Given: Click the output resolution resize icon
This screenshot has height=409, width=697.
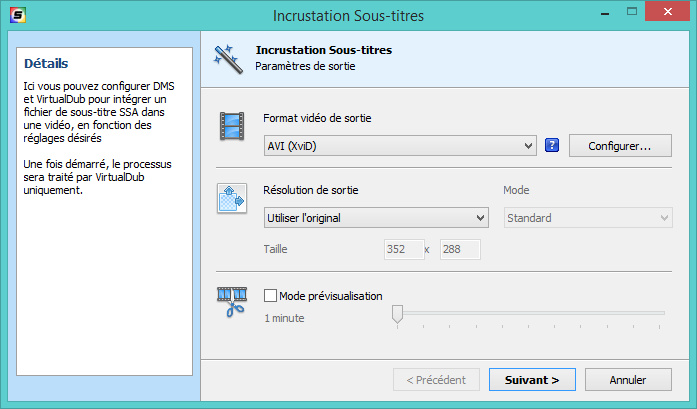Looking at the screenshot, I should pyautogui.click(x=232, y=198).
